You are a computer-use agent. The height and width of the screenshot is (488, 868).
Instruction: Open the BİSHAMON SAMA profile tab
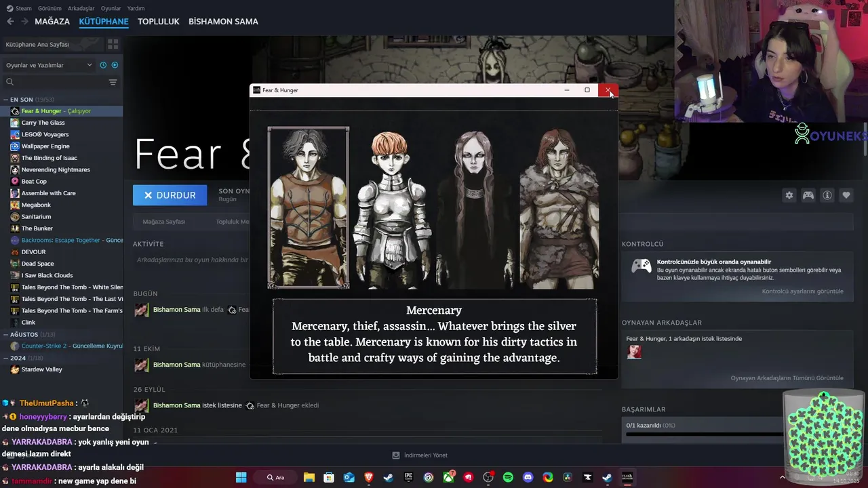coord(223,22)
